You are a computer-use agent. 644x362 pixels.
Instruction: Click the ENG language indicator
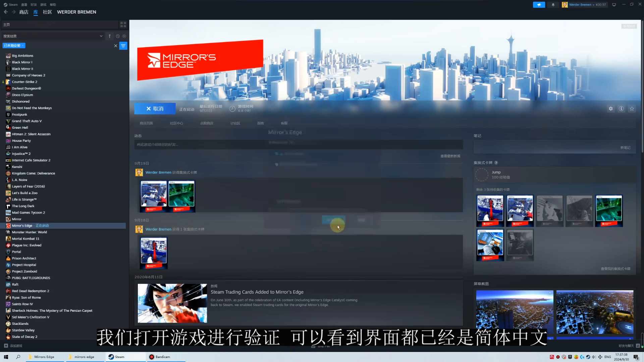607,357
